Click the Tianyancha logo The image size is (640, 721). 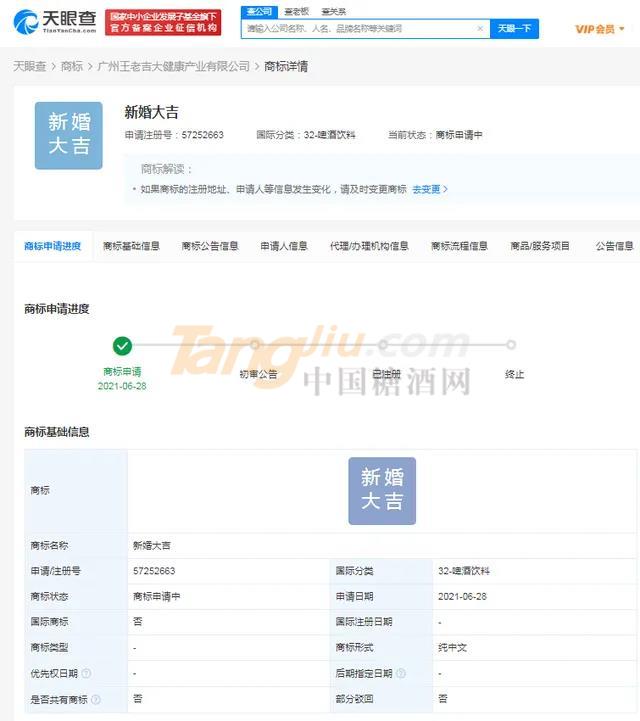(x=55, y=22)
